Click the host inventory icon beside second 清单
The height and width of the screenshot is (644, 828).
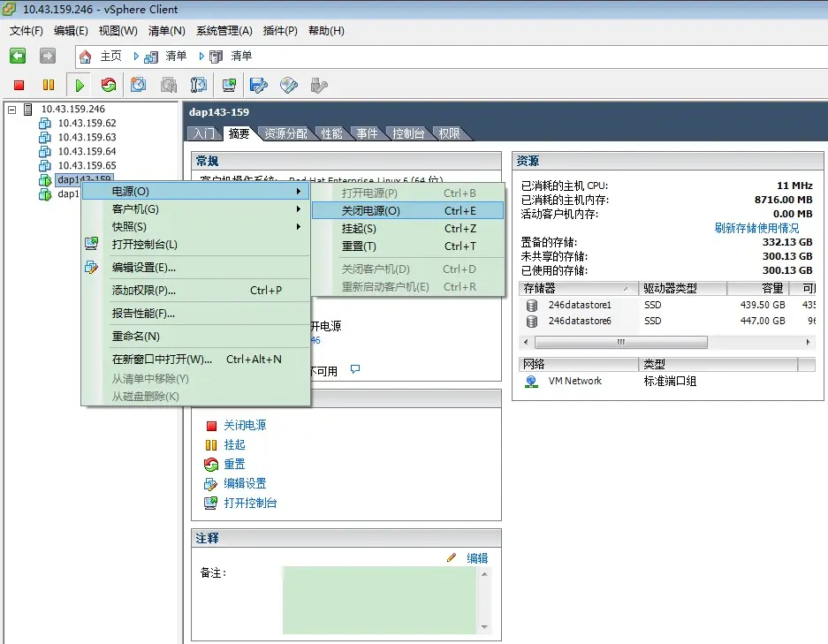point(216,57)
